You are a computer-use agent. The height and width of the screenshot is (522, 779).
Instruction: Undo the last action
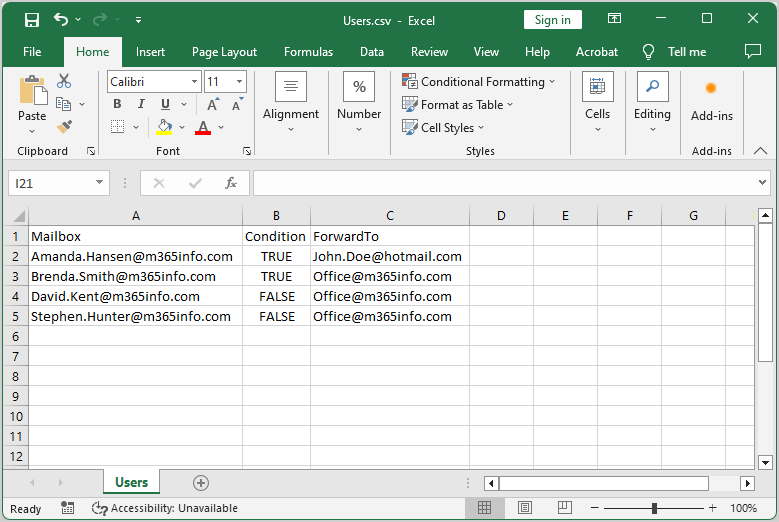click(x=61, y=20)
